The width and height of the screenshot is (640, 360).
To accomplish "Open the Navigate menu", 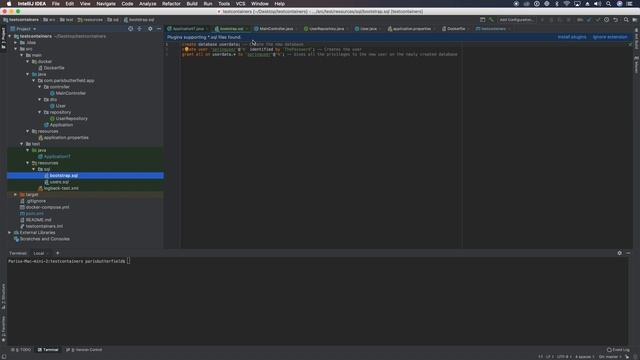I will pyautogui.click(x=106, y=4).
